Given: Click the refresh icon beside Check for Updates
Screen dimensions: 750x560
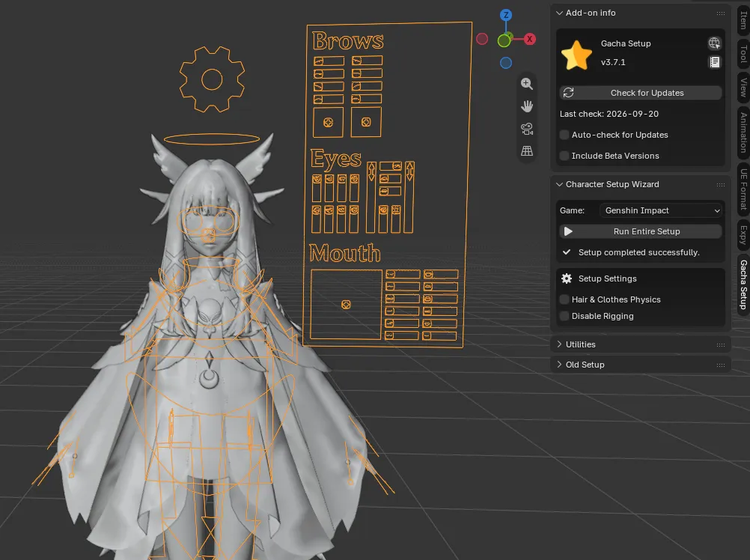Looking at the screenshot, I should 568,93.
